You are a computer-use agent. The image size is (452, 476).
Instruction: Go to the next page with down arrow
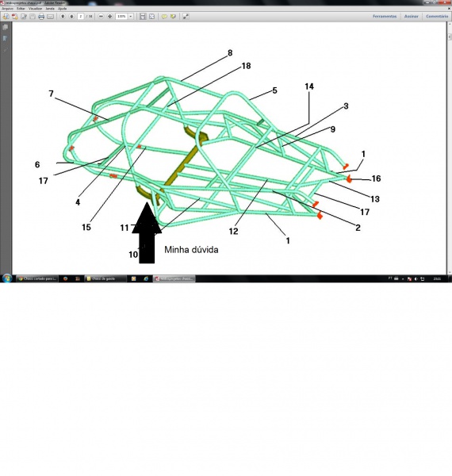pos(71,17)
